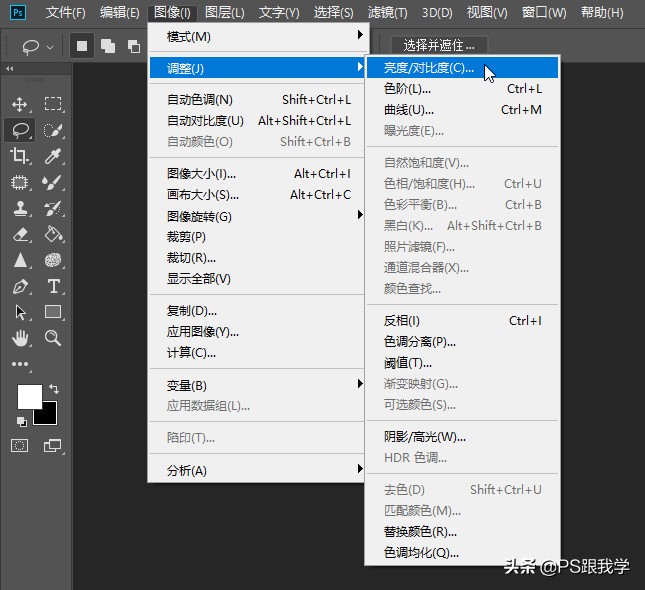The width and height of the screenshot is (645, 590).
Task: Select the Eyedropper tool
Action: click(53, 156)
